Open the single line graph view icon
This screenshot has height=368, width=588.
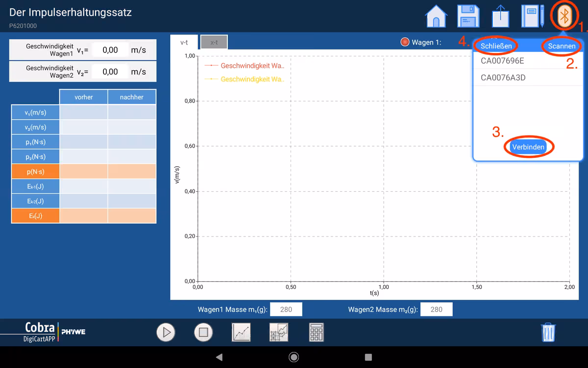point(241,332)
